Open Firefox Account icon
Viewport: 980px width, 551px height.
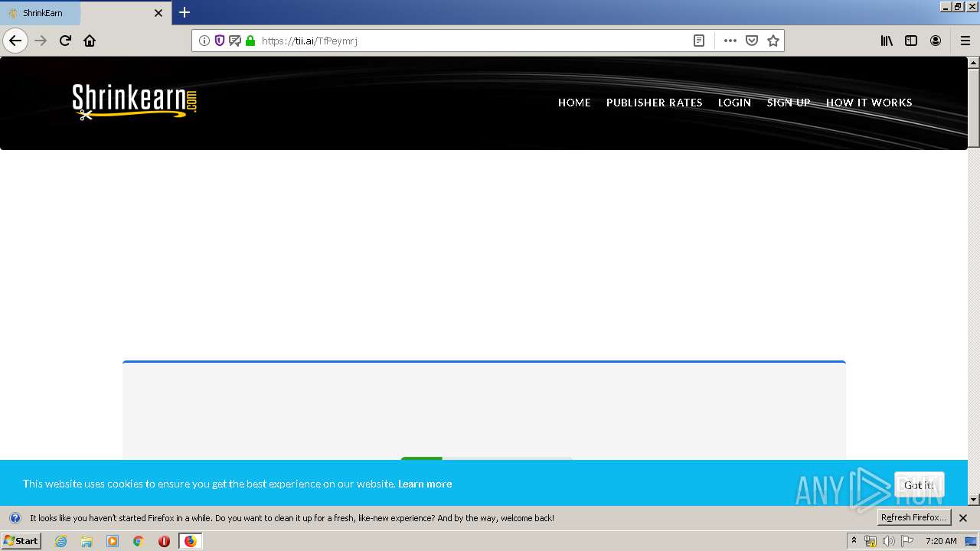936,41
